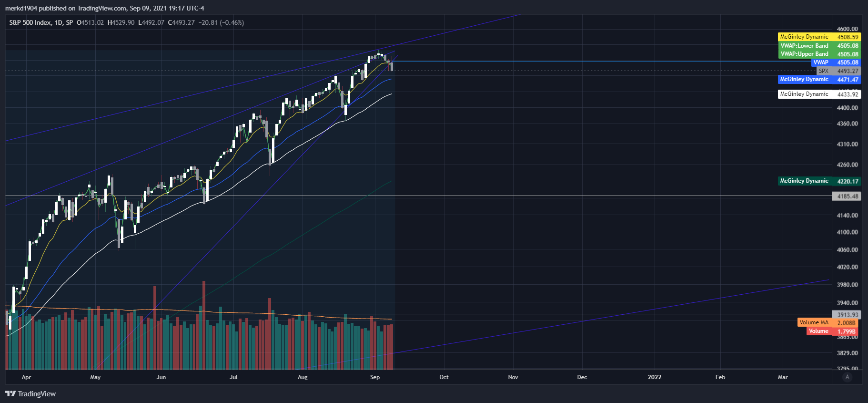
Task: Click the Jun label on time axis
Action: point(161,377)
